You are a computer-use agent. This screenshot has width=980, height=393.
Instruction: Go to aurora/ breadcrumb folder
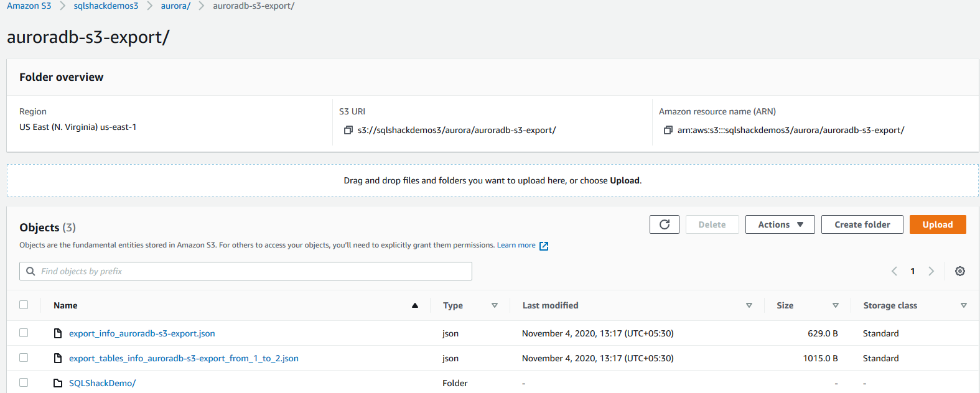(x=175, y=6)
